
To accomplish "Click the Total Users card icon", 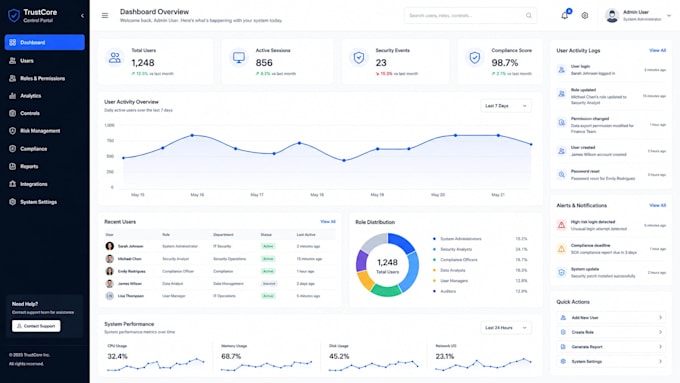I will [115, 58].
